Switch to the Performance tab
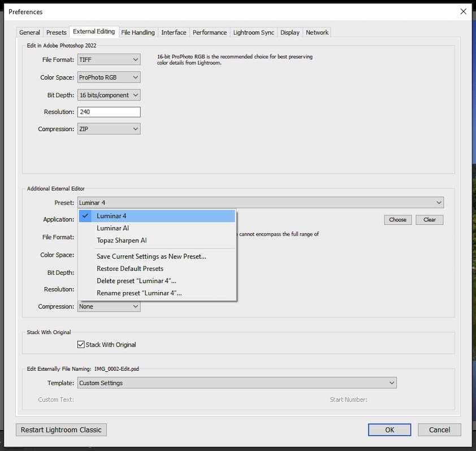The width and height of the screenshot is (476, 451). point(210,32)
